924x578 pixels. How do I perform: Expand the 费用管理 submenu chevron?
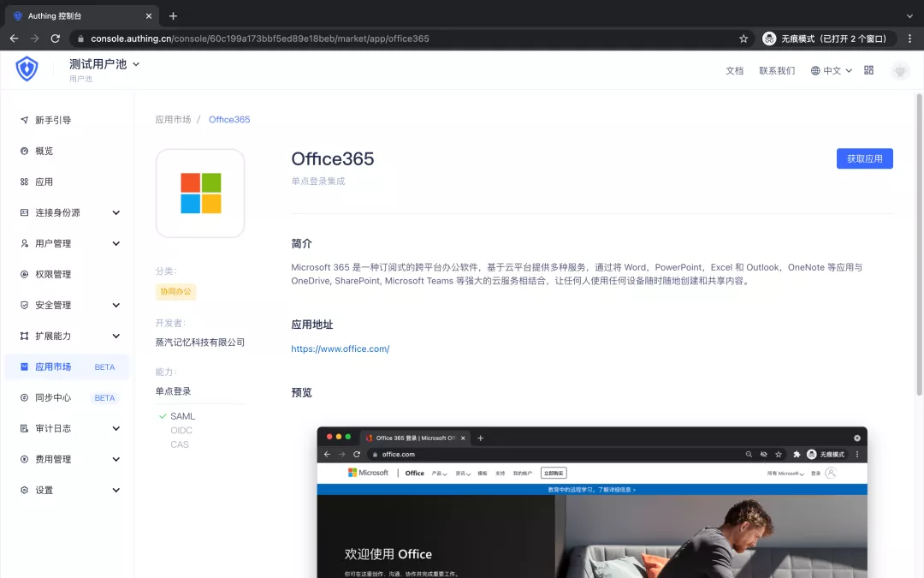[116, 459]
